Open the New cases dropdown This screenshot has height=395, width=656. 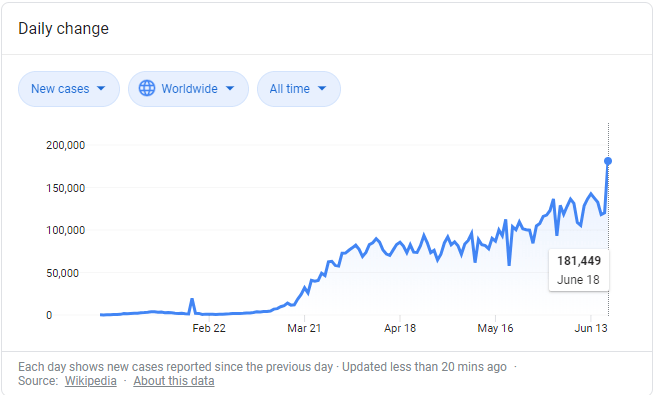(69, 89)
